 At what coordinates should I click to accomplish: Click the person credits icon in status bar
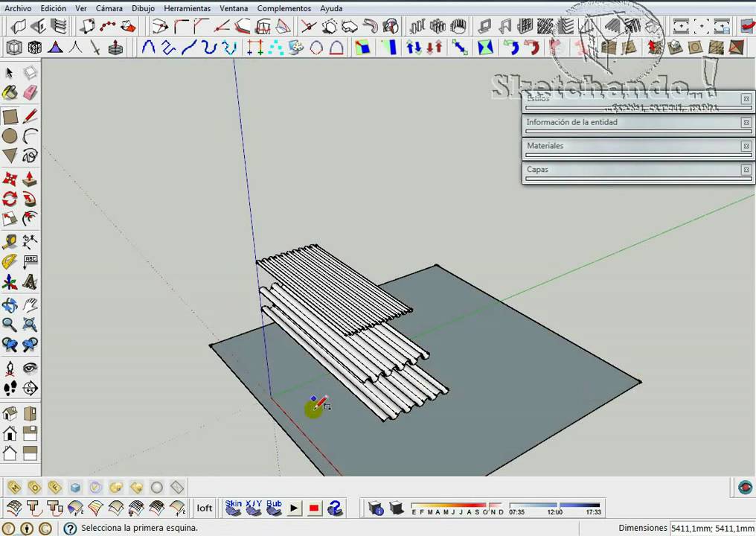(27, 529)
